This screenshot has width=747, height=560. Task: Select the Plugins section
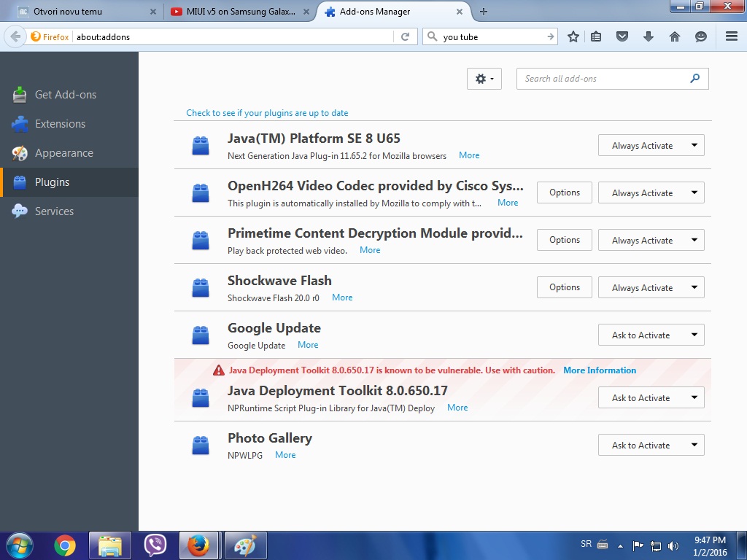(x=69, y=182)
